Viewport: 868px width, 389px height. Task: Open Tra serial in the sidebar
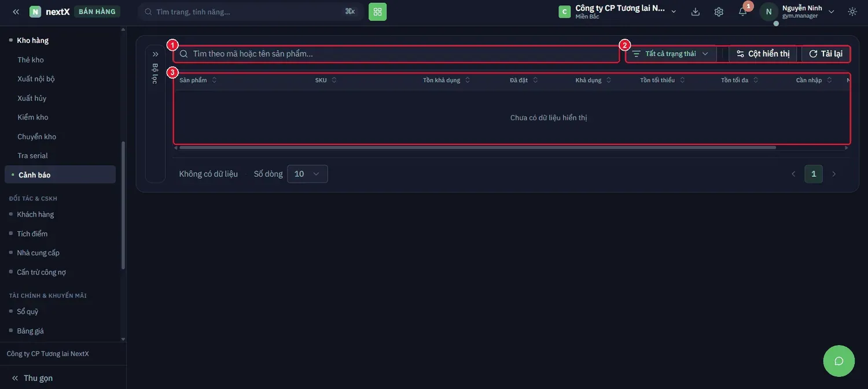click(32, 155)
